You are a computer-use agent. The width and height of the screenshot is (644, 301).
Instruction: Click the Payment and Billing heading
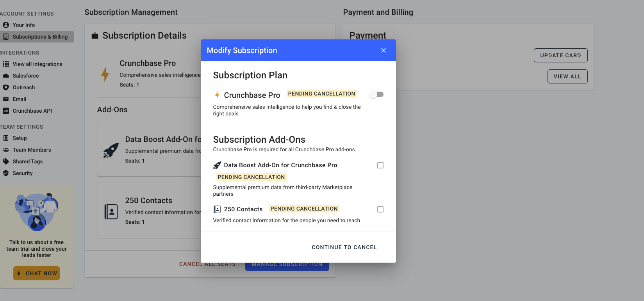[378, 12]
